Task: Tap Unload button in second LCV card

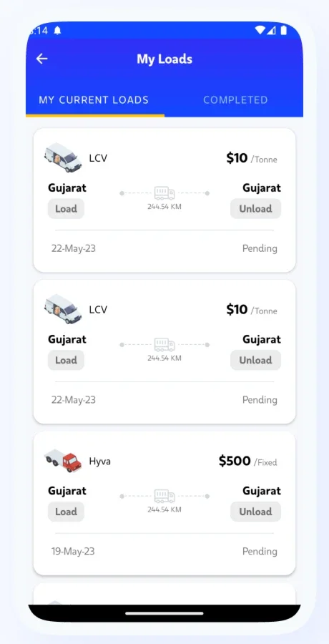Action: [255, 360]
